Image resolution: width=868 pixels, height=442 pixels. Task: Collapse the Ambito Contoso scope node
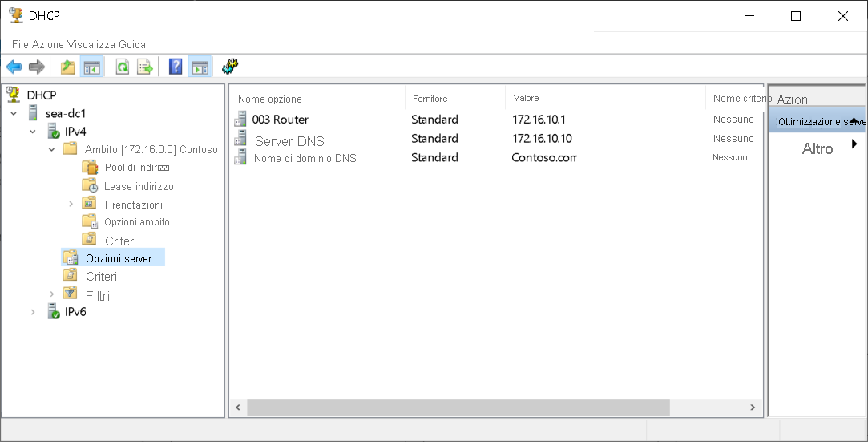point(51,149)
